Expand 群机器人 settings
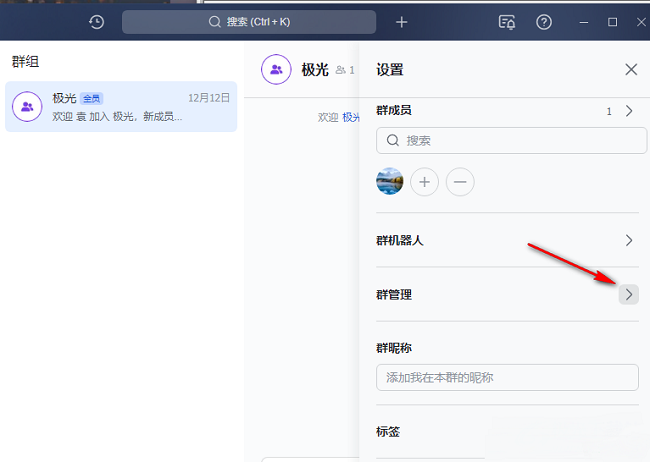 click(629, 240)
